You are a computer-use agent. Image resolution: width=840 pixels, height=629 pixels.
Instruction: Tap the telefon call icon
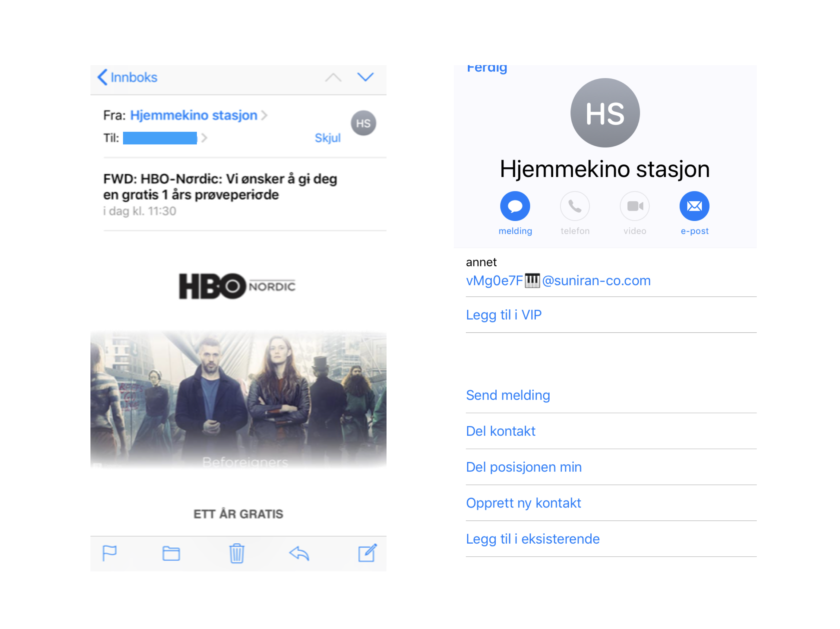575,206
